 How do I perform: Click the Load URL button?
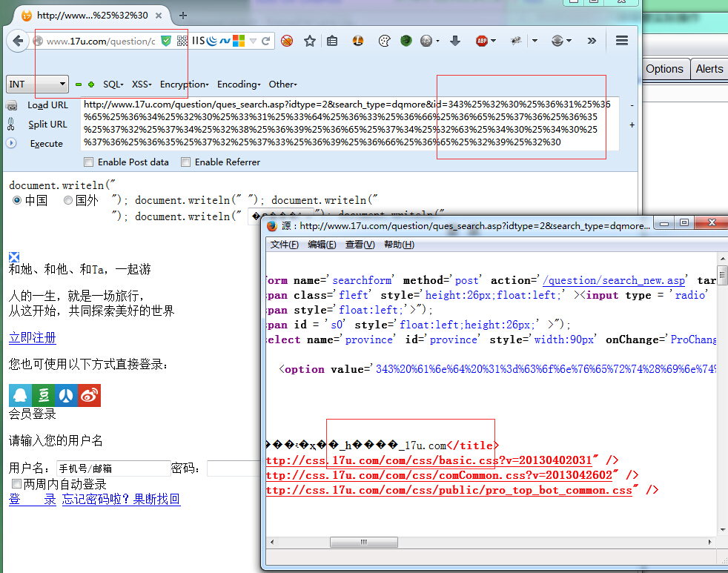[47, 105]
